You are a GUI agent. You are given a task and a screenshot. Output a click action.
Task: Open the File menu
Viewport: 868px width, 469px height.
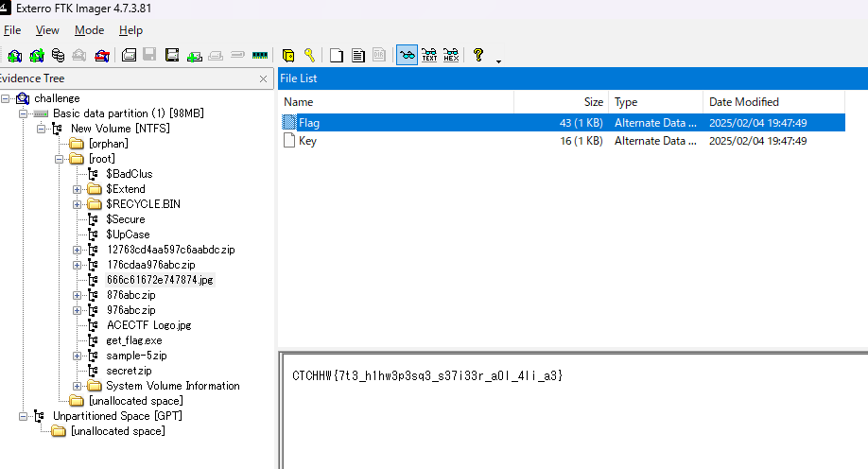[x=12, y=30]
